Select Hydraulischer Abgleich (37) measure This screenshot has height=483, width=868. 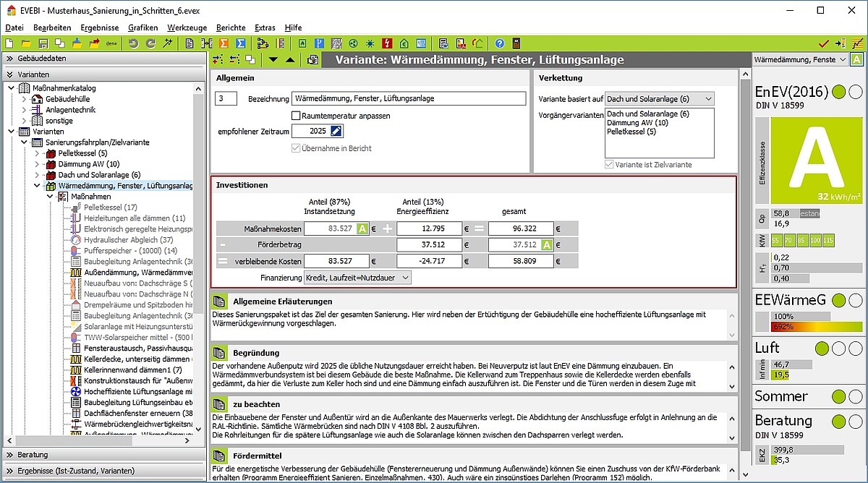pyautogui.click(x=128, y=240)
